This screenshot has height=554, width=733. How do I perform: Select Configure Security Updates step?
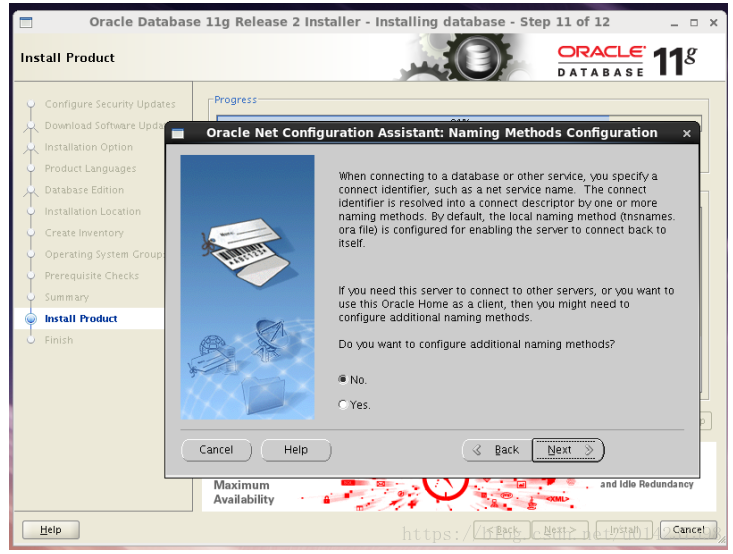pos(110,104)
